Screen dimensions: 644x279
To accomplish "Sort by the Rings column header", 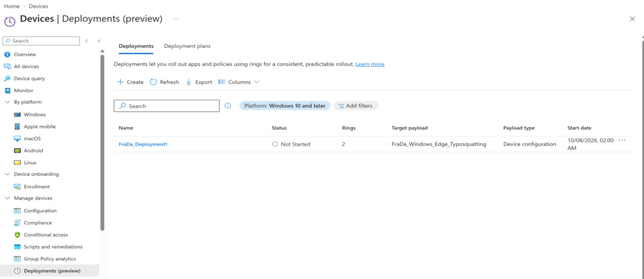I will [x=348, y=128].
